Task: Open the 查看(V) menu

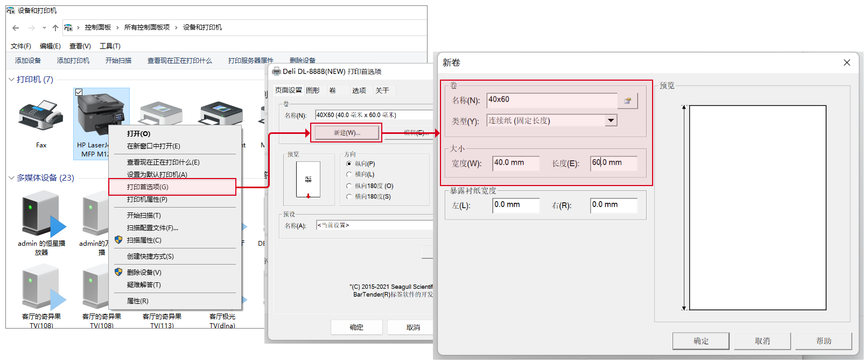Action: pyautogui.click(x=80, y=46)
